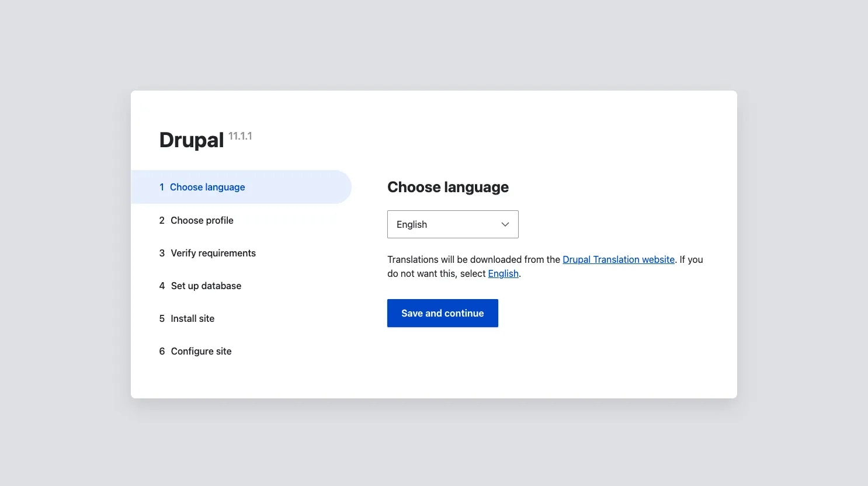
Task: Select the Set up database step
Action: (x=200, y=286)
